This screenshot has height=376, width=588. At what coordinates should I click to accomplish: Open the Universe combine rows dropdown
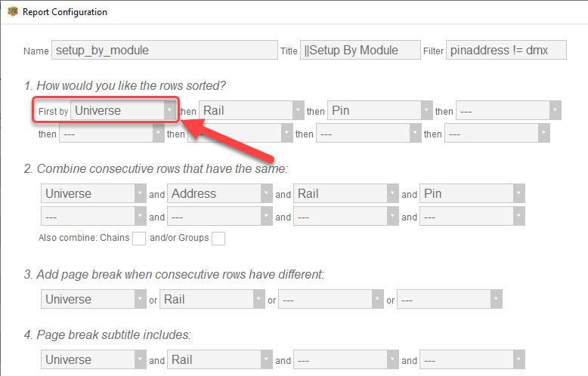[94, 194]
